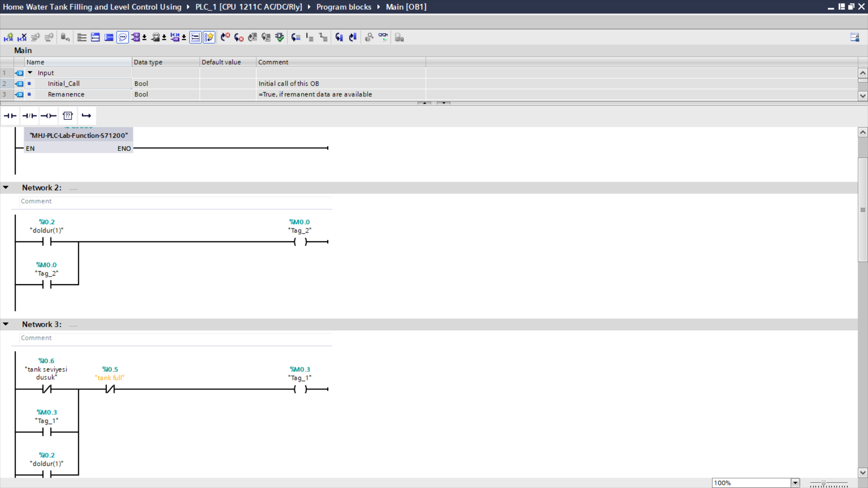Screen dimensions: 868x488
Task: Select the Network 2 title
Action: (42, 188)
